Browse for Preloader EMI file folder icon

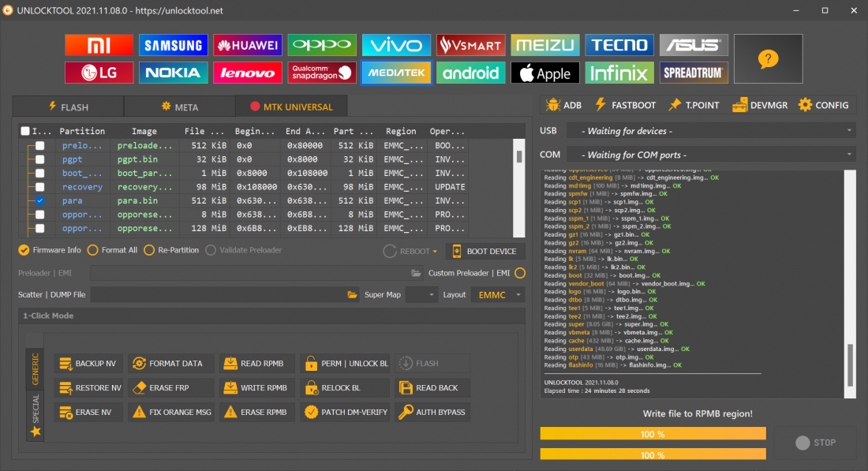(x=416, y=273)
